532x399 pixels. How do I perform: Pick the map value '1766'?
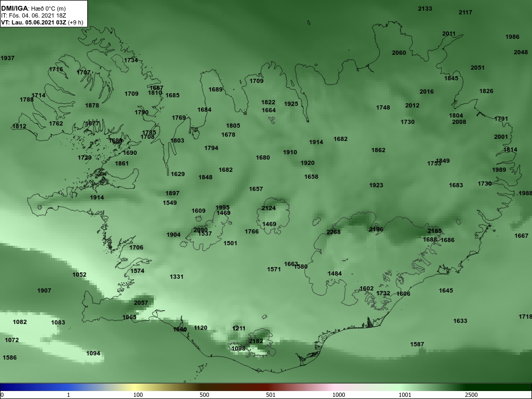pyautogui.click(x=252, y=231)
